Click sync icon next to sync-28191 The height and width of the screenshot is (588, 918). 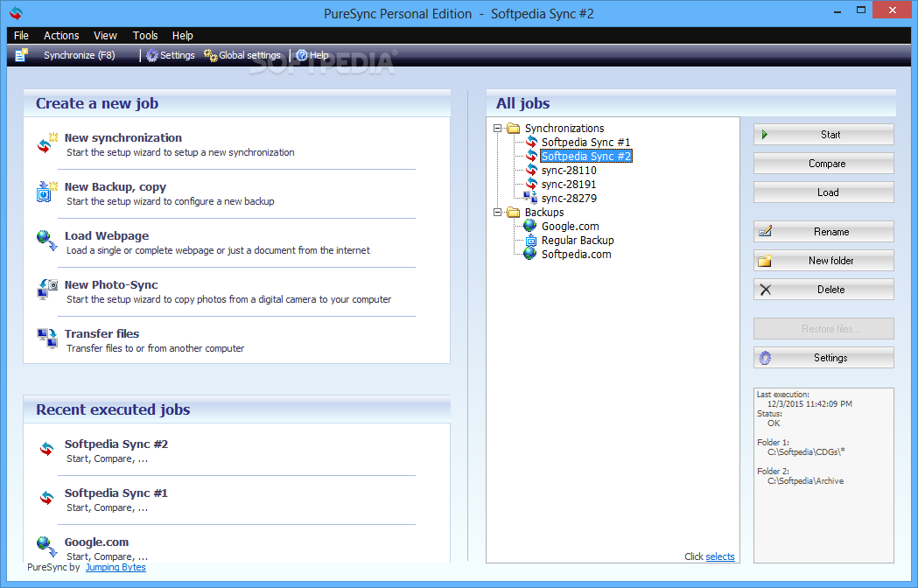coord(531,184)
